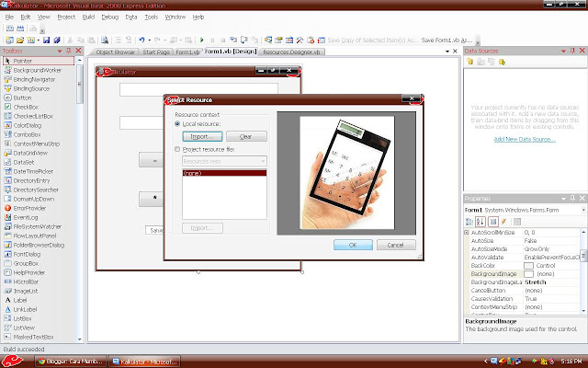This screenshot has height=368, width=588.
Task: Open the Form1 object selector dropdown in Properties
Action: [x=583, y=210]
